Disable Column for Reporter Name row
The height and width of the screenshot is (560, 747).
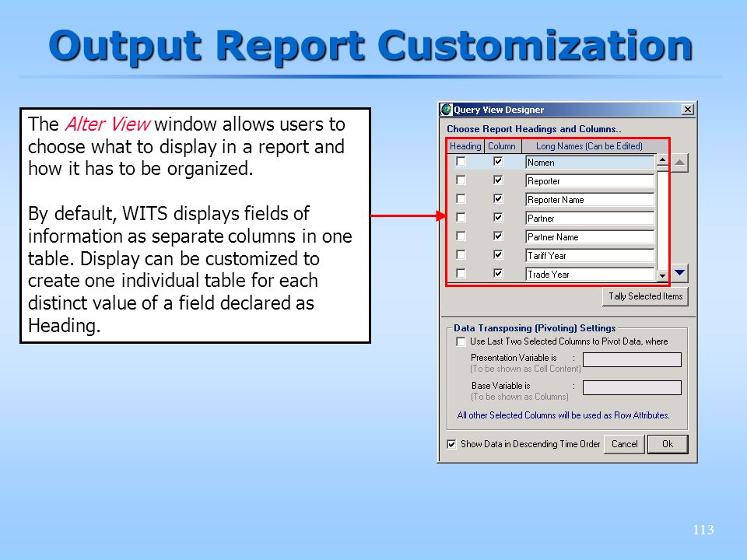tap(498, 198)
